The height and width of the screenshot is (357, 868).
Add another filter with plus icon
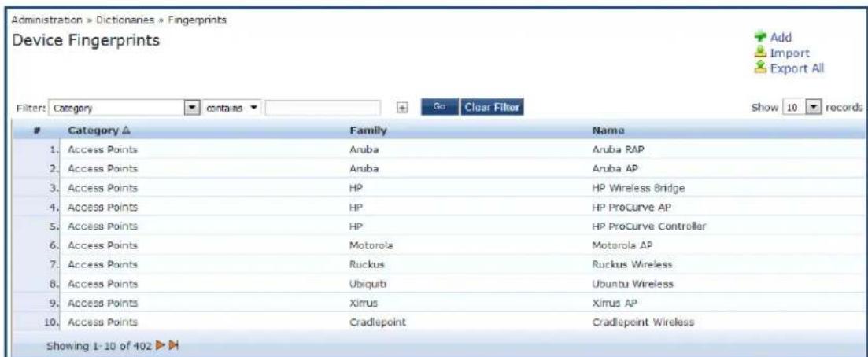[x=403, y=108]
